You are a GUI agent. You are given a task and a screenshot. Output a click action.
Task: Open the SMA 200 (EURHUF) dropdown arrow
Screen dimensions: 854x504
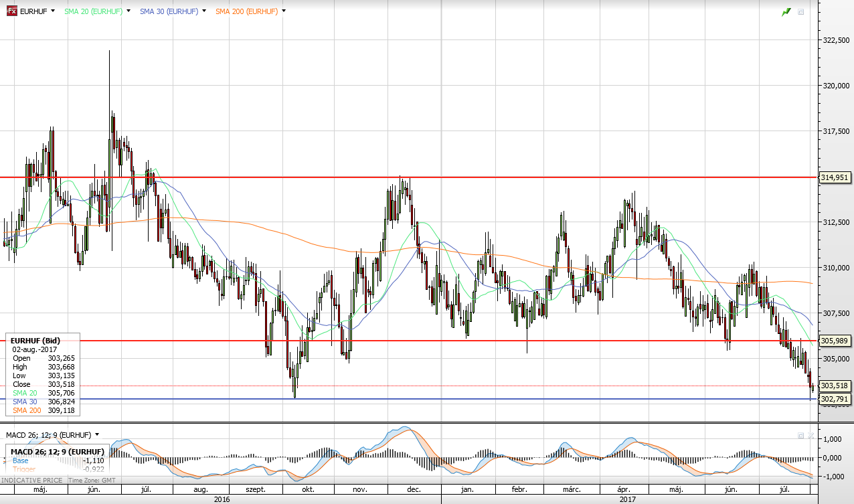point(284,11)
